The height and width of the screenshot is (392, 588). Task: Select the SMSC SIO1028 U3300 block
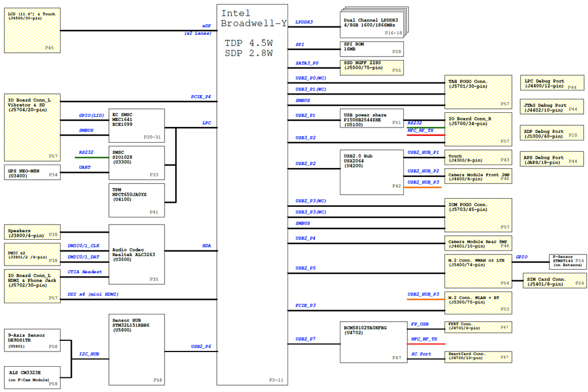(x=136, y=163)
